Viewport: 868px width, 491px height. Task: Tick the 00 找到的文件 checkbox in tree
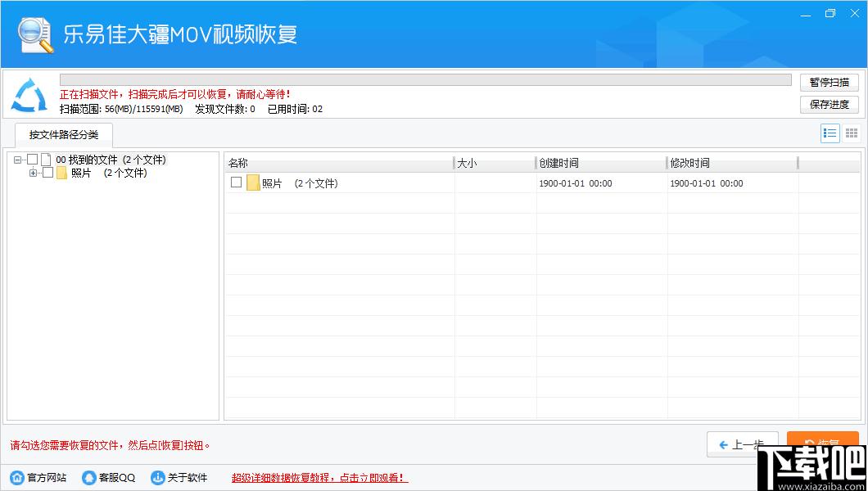pos(33,160)
